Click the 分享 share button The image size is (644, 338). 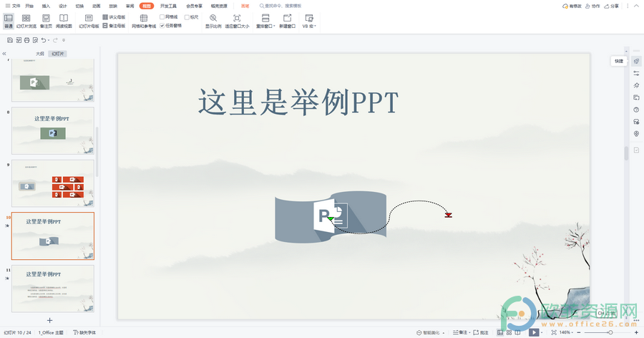coord(611,6)
